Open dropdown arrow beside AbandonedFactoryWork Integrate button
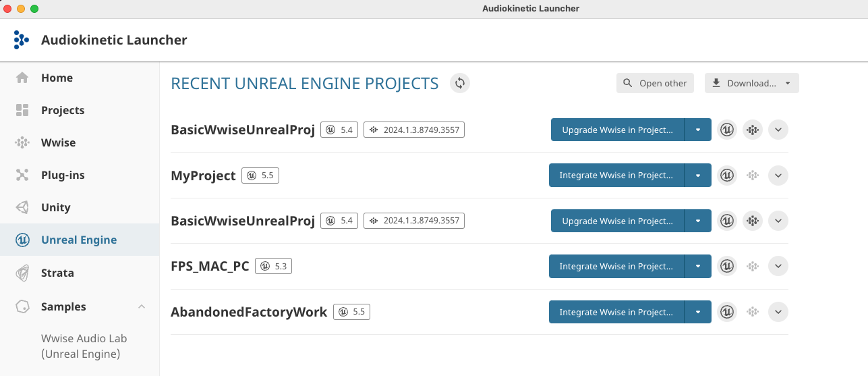This screenshot has width=868, height=376. [x=698, y=312]
